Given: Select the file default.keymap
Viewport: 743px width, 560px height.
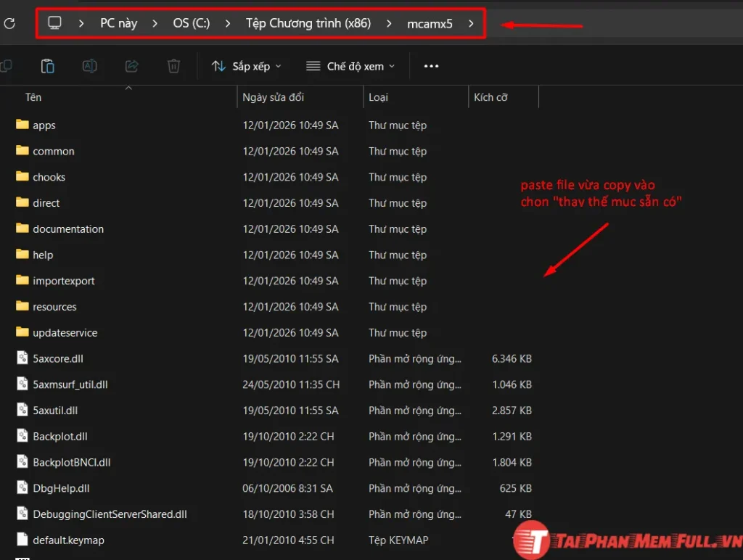Looking at the screenshot, I should (x=69, y=540).
